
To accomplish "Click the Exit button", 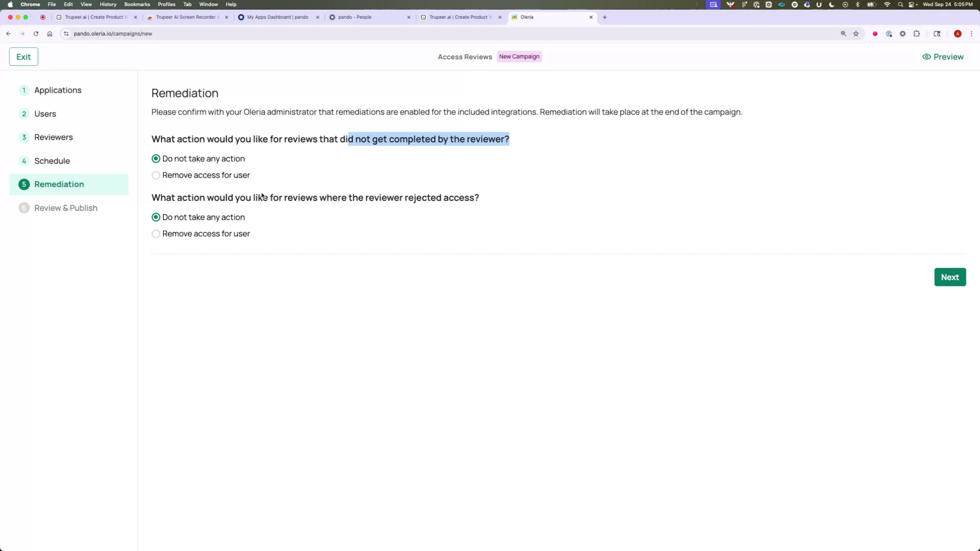I will (x=23, y=56).
